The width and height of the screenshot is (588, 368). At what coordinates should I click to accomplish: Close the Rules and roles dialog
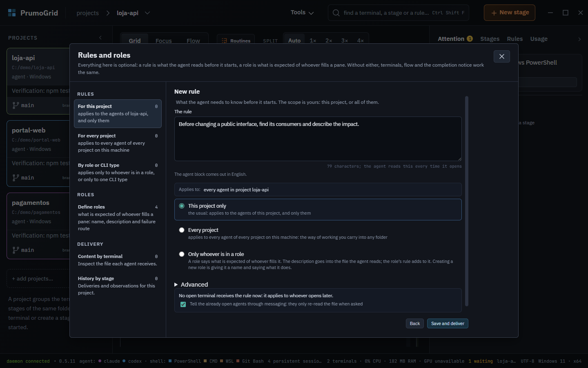point(502,56)
